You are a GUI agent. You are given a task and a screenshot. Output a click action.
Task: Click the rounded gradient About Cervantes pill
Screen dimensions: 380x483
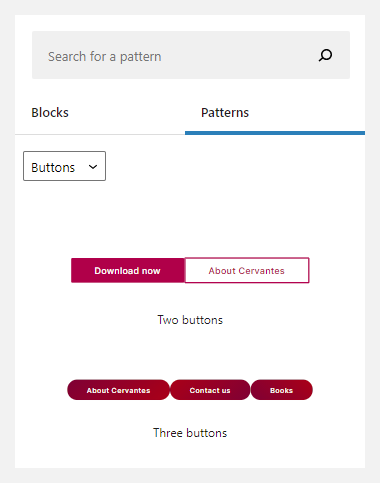tap(118, 390)
